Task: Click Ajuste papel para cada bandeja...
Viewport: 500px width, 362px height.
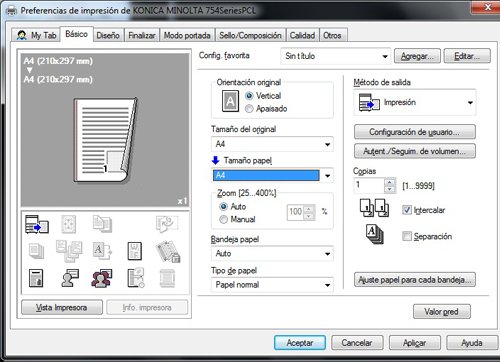Action: [415, 280]
